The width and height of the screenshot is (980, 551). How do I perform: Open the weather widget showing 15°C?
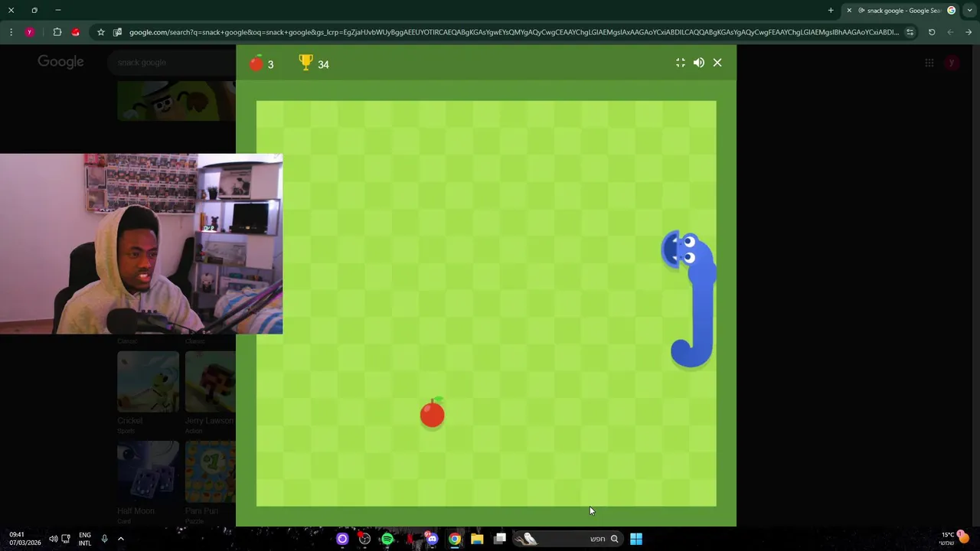pyautogui.click(x=953, y=538)
